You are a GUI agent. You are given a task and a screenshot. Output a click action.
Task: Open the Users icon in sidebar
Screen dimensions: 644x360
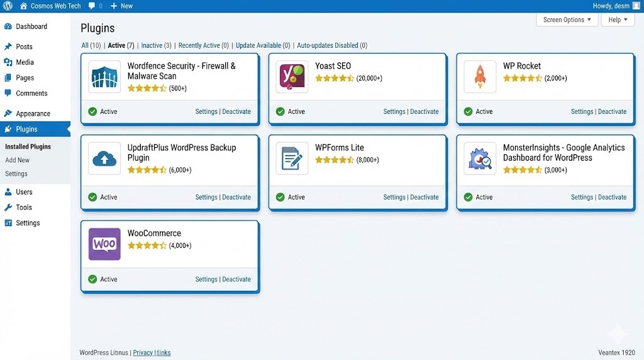coord(8,192)
